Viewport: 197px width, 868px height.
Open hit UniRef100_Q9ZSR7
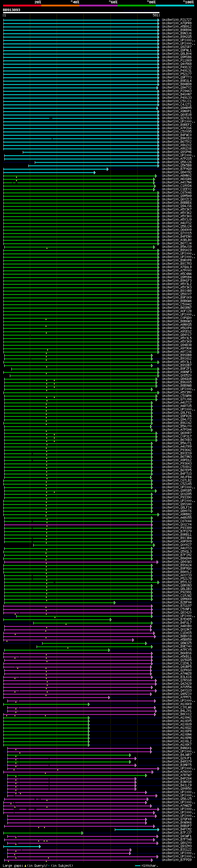point(177,47)
